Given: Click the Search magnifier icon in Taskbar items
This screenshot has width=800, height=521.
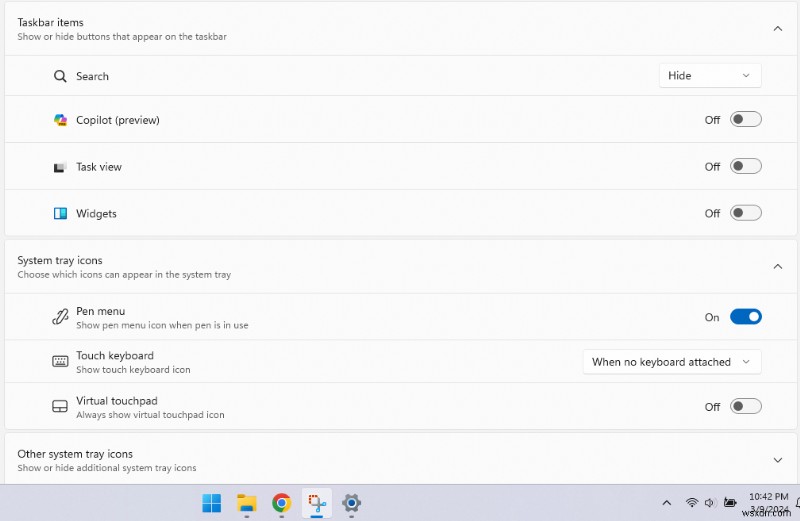Looking at the screenshot, I should pyautogui.click(x=60, y=76).
